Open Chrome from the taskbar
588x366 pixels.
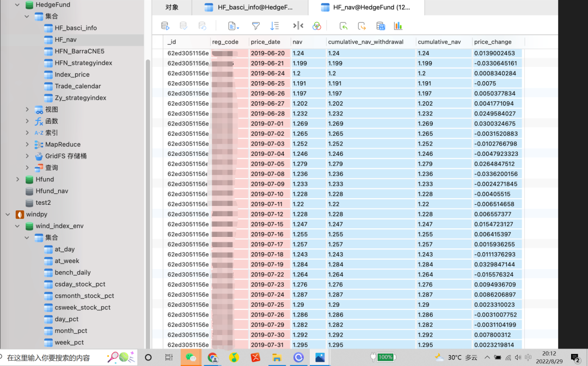213,357
